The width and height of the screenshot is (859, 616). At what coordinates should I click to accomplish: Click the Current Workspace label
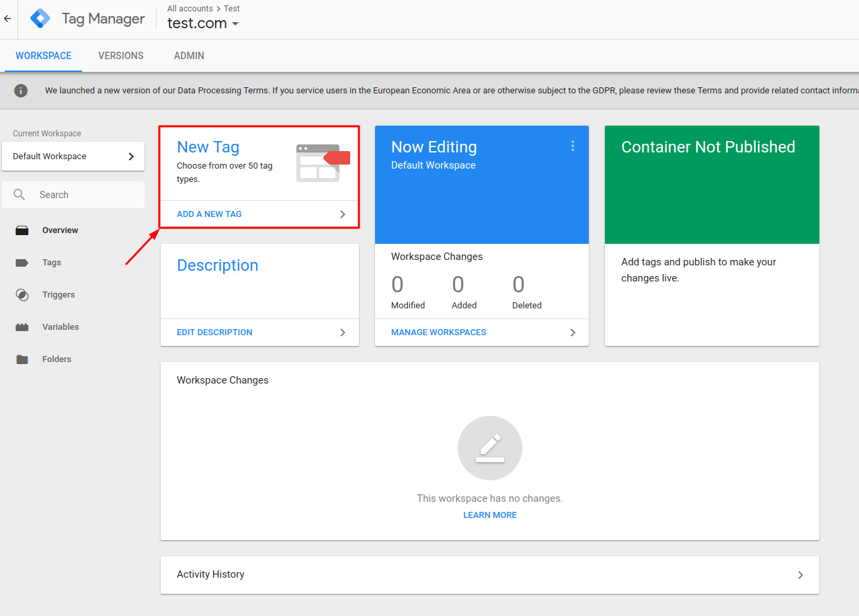pos(47,134)
